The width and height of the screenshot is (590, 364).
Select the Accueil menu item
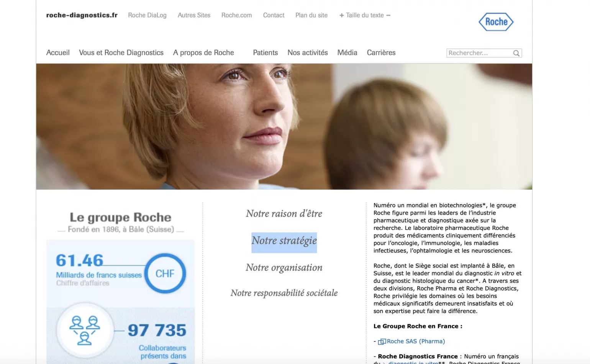pyautogui.click(x=57, y=52)
